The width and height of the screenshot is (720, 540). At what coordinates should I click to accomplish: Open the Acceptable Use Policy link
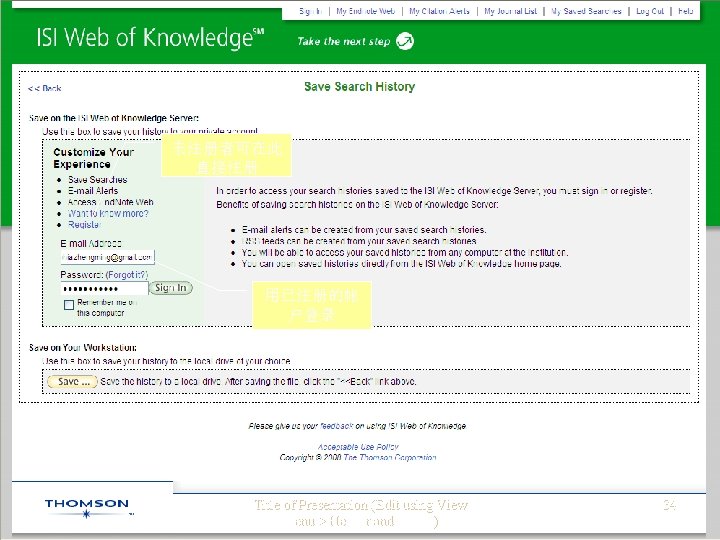[358, 447]
